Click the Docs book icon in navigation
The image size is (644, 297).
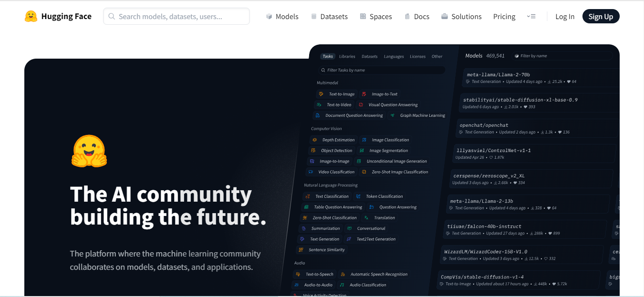click(407, 16)
